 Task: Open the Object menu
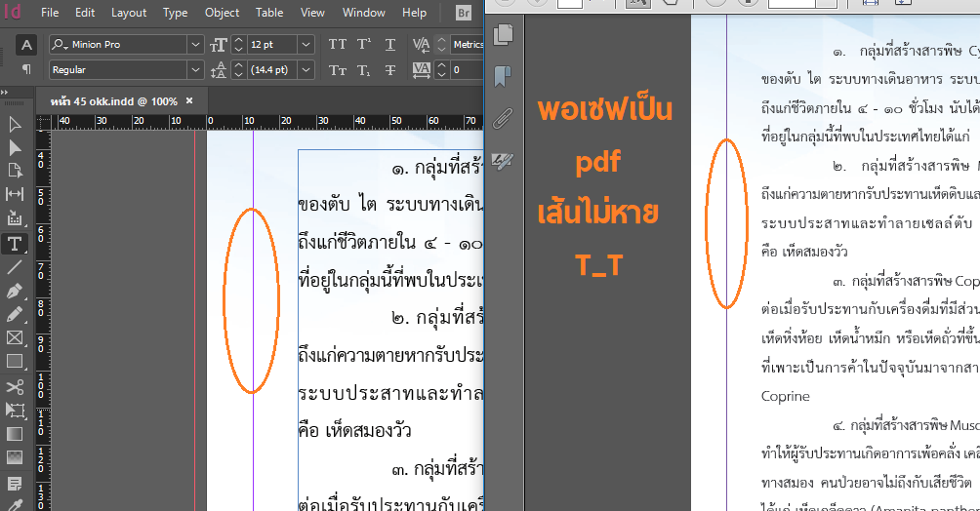[x=222, y=13]
